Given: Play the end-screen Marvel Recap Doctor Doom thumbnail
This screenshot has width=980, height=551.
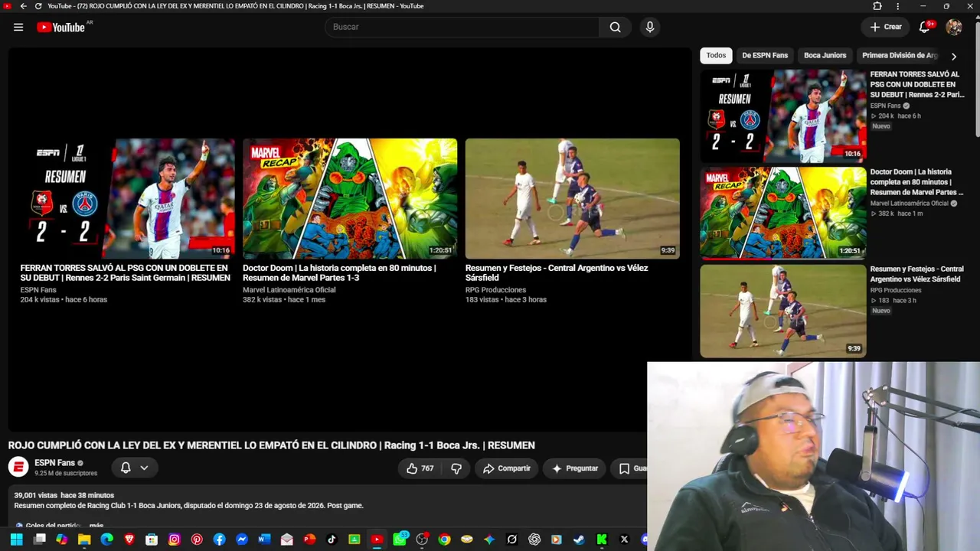Looking at the screenshot, I should (350, 199).
